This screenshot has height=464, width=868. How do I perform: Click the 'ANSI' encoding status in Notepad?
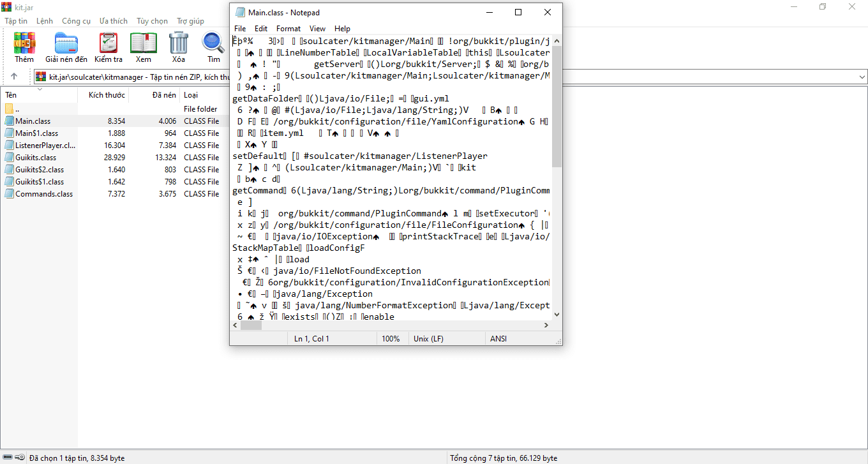coord(498,339)
